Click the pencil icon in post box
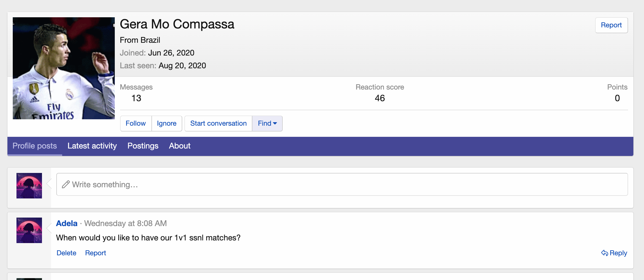The image size is (644, 280). click(x=66, y=185)
